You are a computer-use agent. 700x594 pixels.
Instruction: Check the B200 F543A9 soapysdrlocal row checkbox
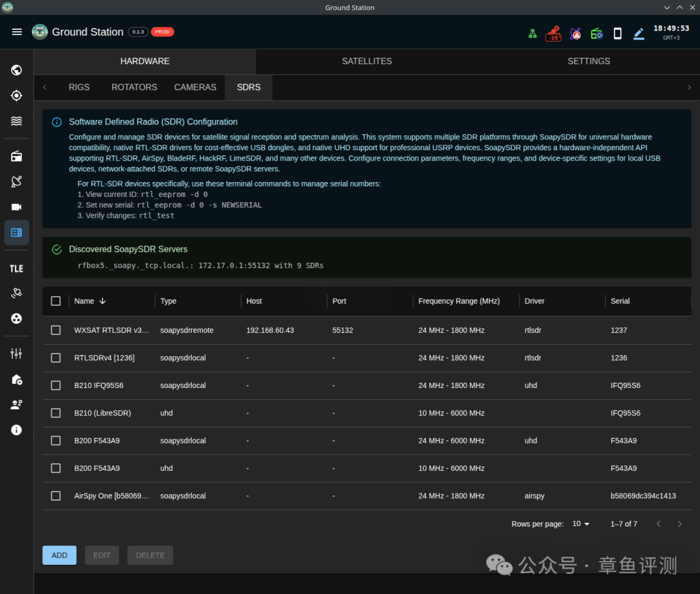56,440
